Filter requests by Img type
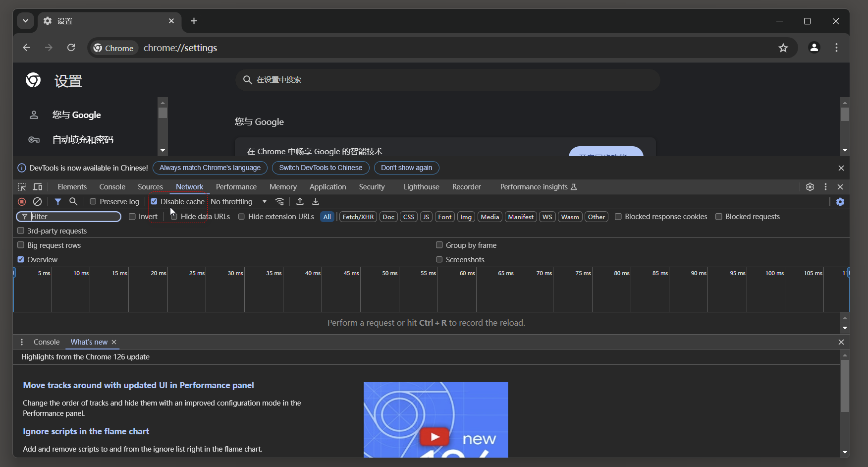 coord(466,217)
